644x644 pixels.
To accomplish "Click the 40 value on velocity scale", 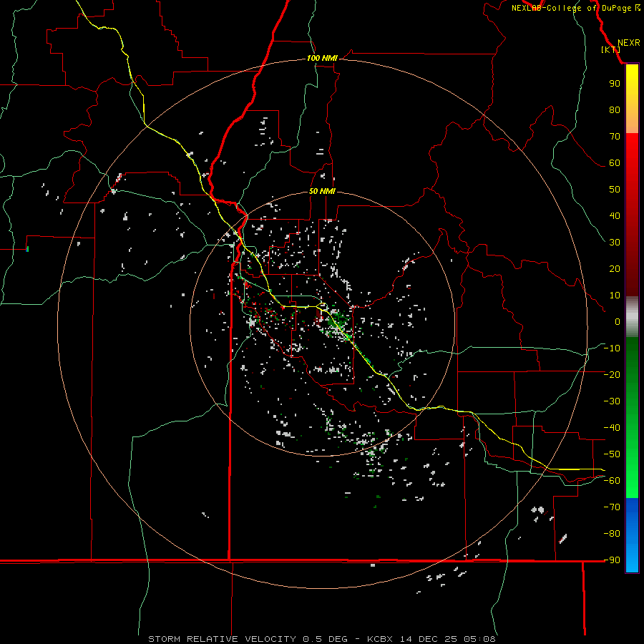I will pos(615,215).
